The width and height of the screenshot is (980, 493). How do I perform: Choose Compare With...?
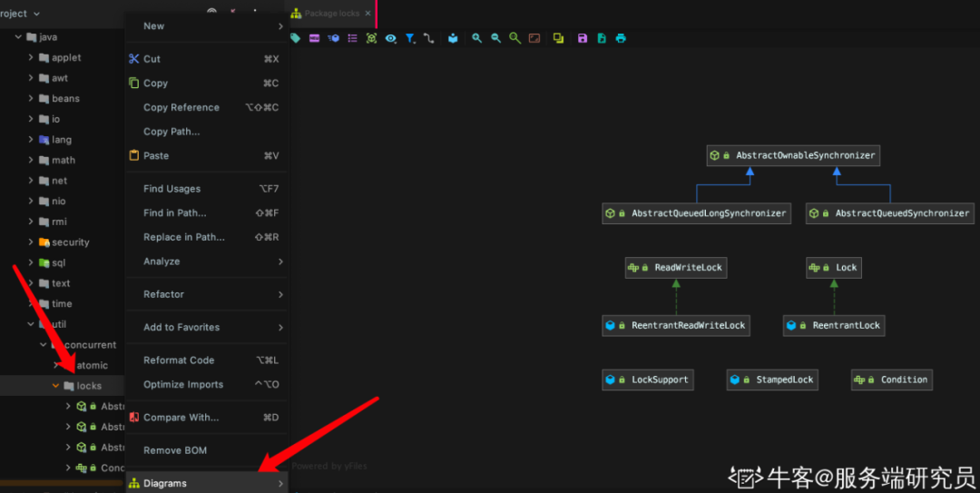pyautogui.click(x=207, y=418)
